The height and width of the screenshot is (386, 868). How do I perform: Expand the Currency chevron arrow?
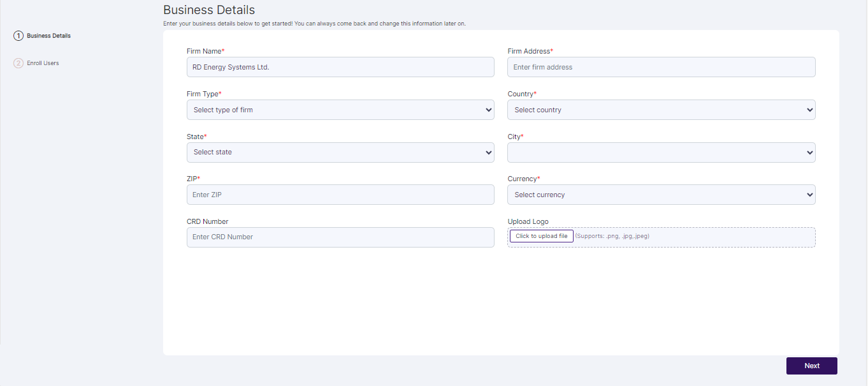[x=808, y=194]
